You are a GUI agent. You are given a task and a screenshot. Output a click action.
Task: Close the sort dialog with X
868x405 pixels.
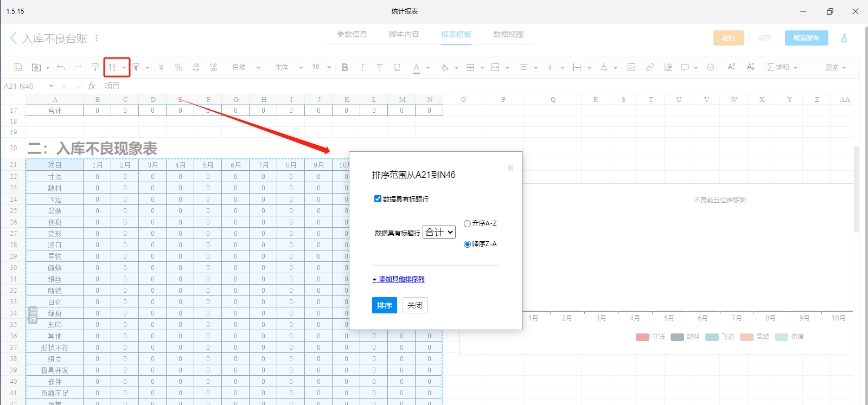[x=510, y=168]
